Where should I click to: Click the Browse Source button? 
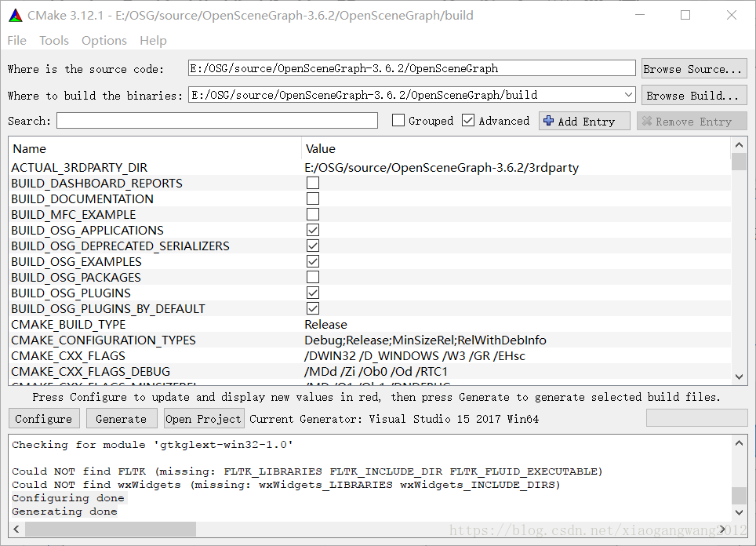coord(694,69)
